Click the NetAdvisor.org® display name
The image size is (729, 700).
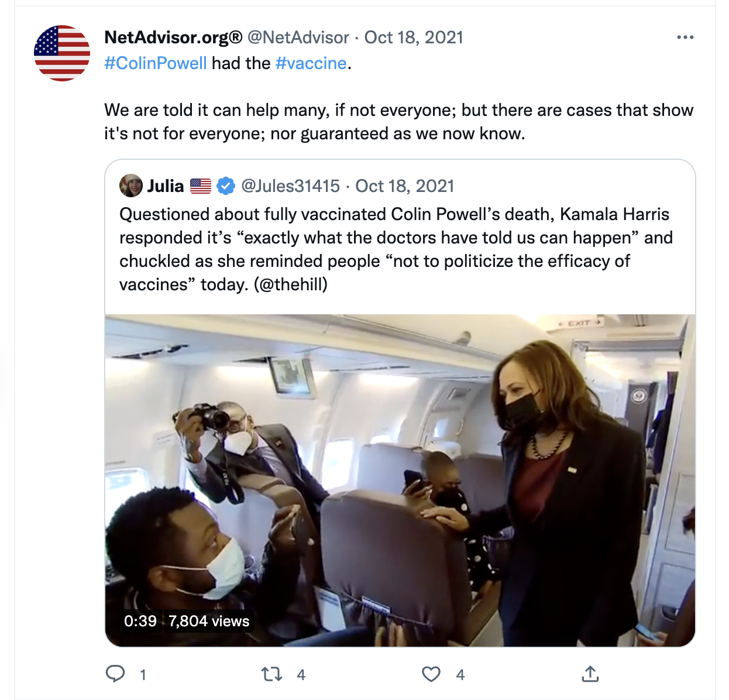[x=173, y=37]
